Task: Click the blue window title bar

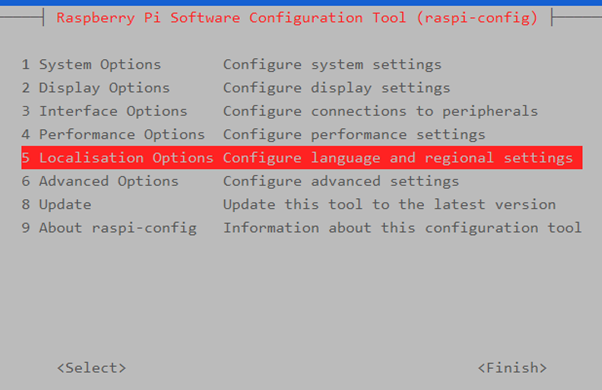Action: [x=301, y=2]
